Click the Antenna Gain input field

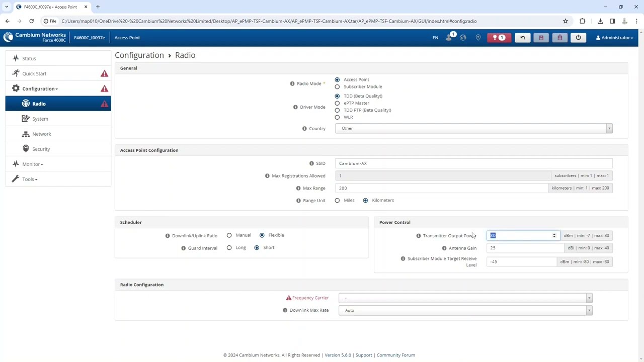(524, 248)
